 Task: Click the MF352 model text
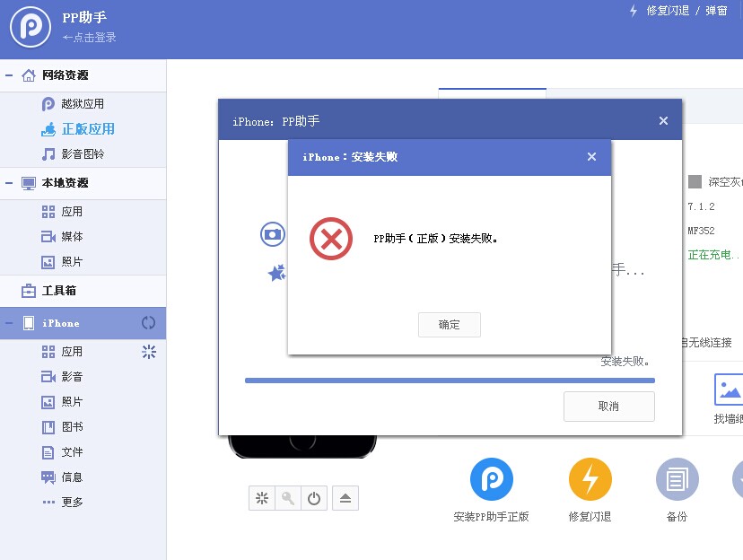(x=702, y=231)
